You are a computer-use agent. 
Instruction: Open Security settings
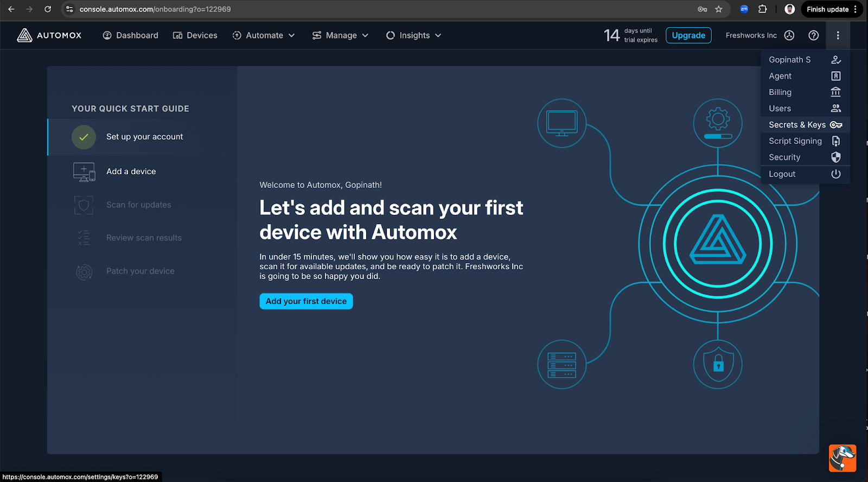(x=805, y=157)
